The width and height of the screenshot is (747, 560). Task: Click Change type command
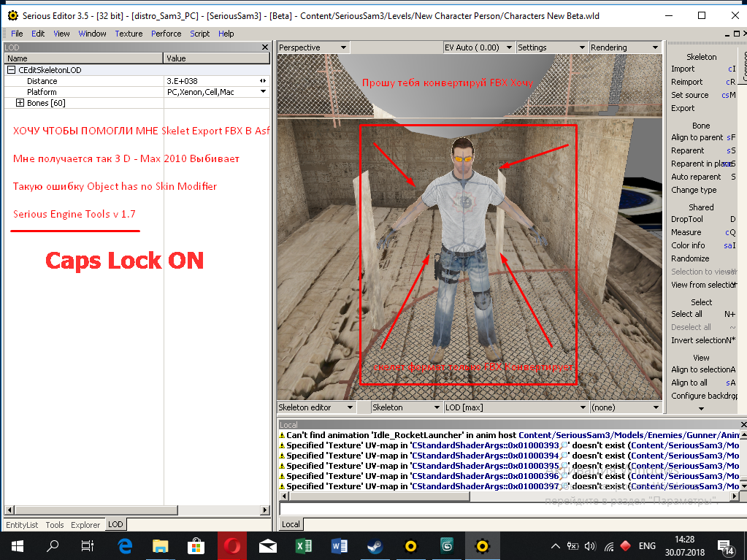pyautogui.click(x=694, y=190)
